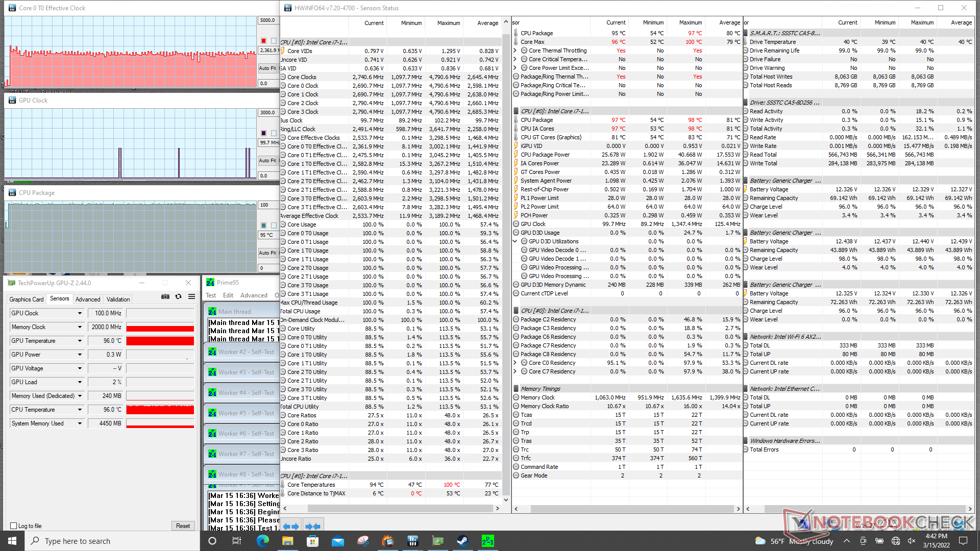Click Auto Fit in Core 0 T0 graph
The image size is (980, 551).
[x=267, y=68]
